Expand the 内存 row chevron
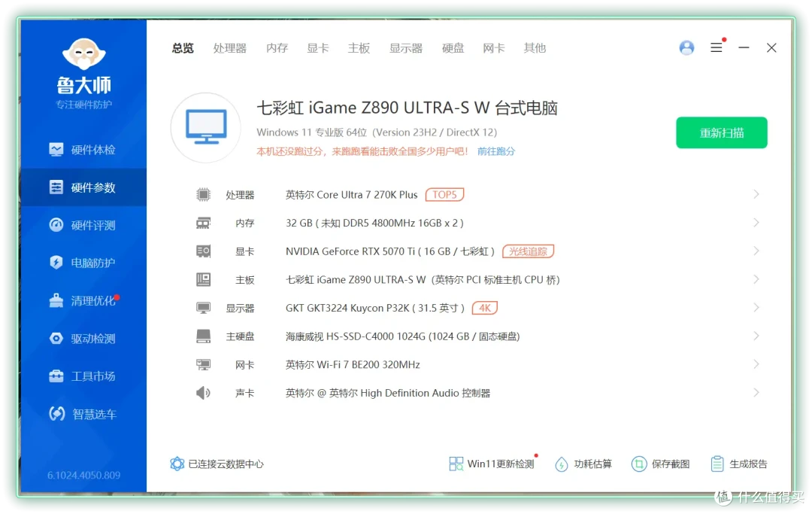This screenshot has height=514, width=812. click(x=756, y=223)
